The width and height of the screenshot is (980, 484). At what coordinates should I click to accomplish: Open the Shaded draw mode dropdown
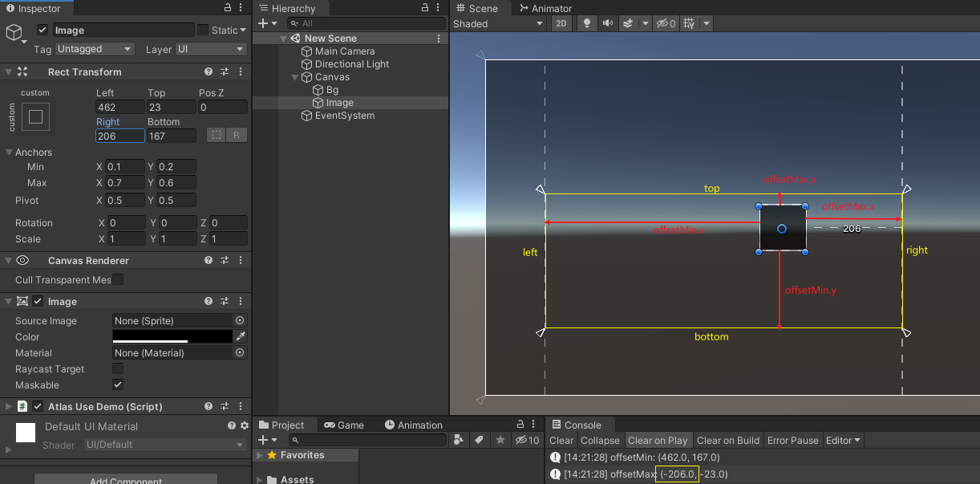(498, 23)
